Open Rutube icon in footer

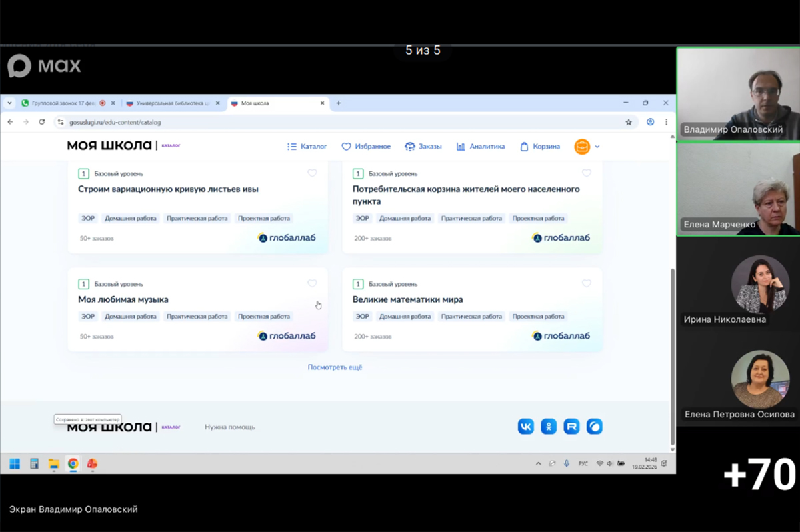pyautogui.click(x=571, y=427)
